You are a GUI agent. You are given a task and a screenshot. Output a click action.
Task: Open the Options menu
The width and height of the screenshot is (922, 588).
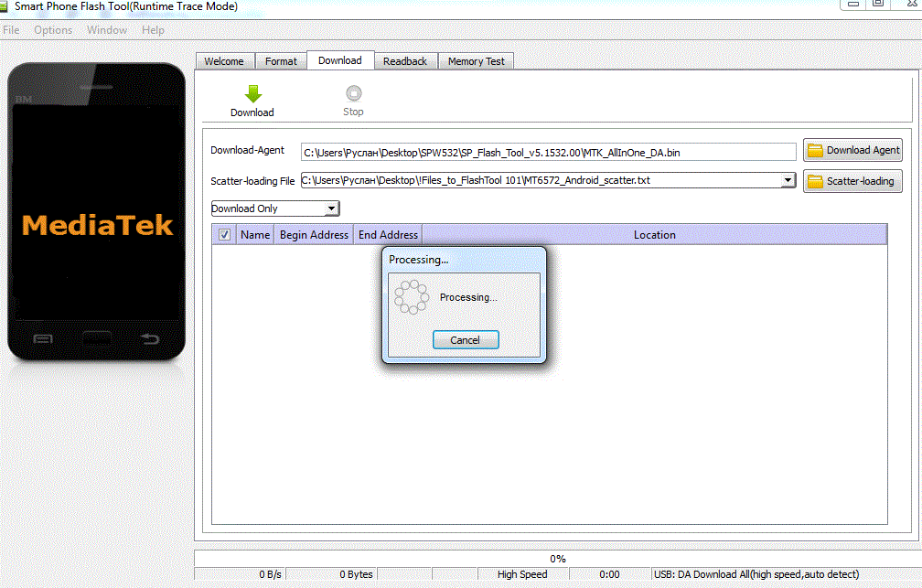pyautogui.click(x=53, y=30)
